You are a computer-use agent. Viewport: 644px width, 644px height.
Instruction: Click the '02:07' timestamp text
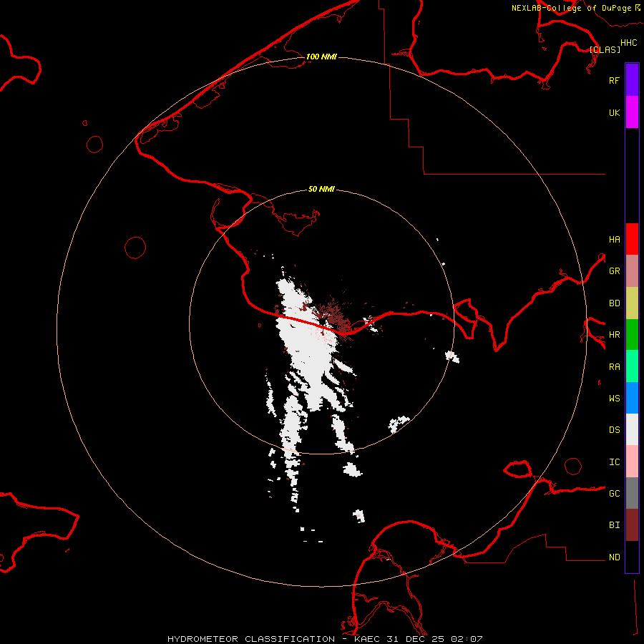point(467,639)
